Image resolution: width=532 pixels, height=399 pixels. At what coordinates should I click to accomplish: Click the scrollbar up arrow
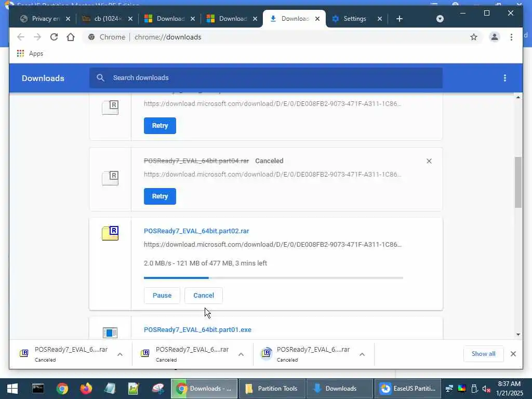coord(518,97)
